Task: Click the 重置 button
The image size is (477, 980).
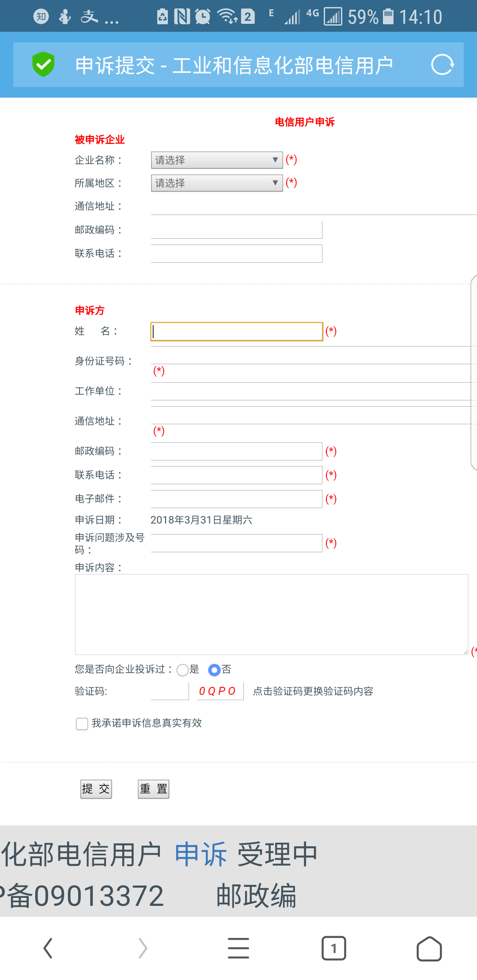Action: pyautogui.click(x=153, y=789)
